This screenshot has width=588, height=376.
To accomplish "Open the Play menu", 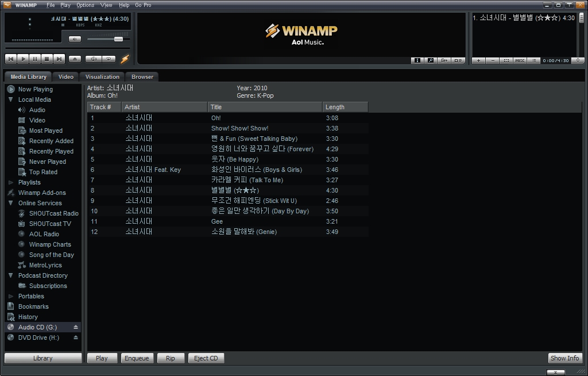I will pos(65,5).
